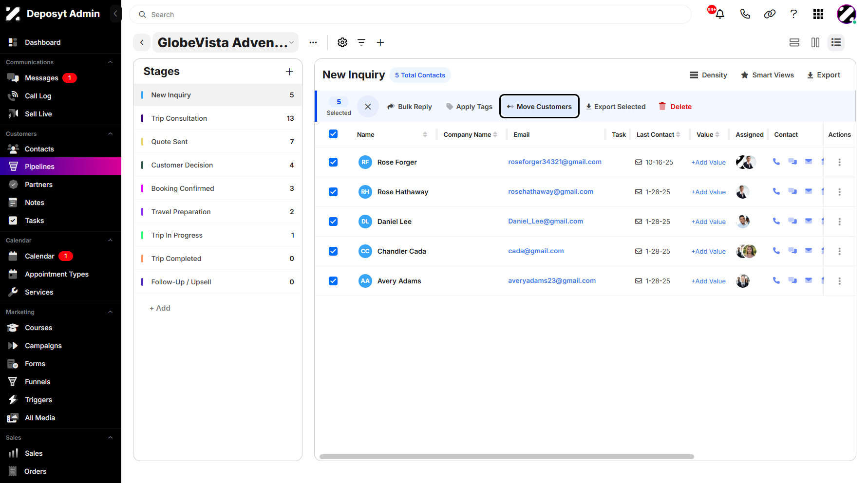Click the link icon in top bar
868x483 pixels.
[x=770, y=14]
